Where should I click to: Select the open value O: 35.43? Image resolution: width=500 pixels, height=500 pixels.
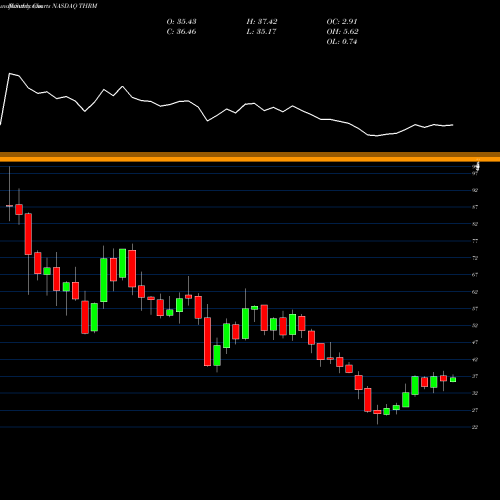(x=181, y=22)
